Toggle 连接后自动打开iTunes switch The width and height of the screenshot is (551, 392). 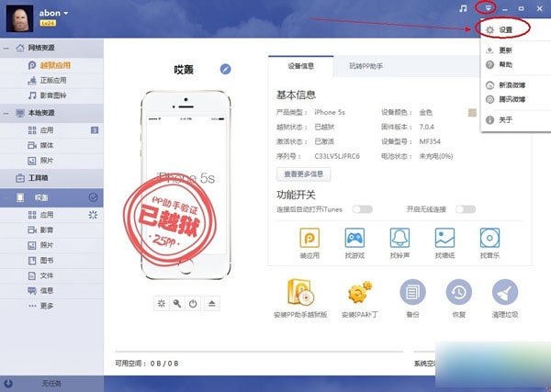point(363,209)
